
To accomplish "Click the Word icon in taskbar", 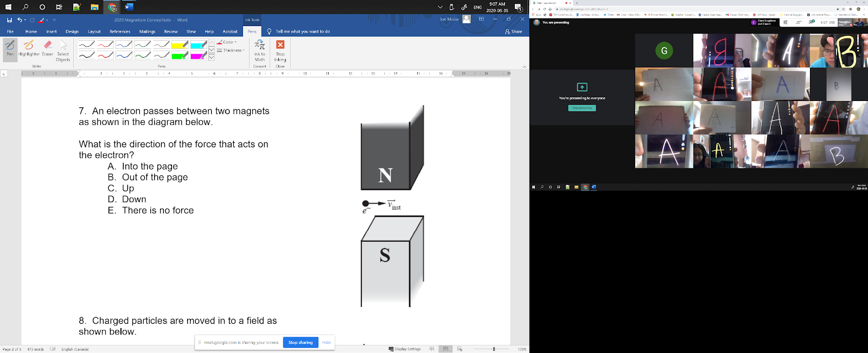I will tap(129, 7).
